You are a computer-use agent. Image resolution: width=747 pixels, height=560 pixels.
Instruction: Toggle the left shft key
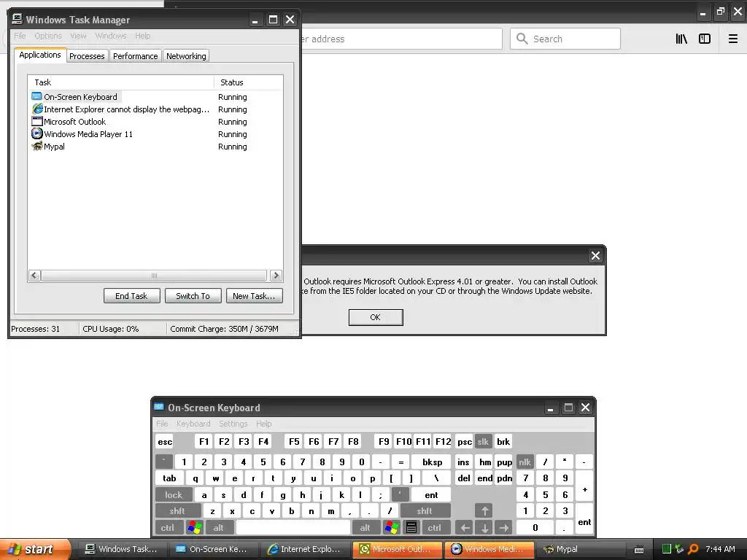pos(177,511)
